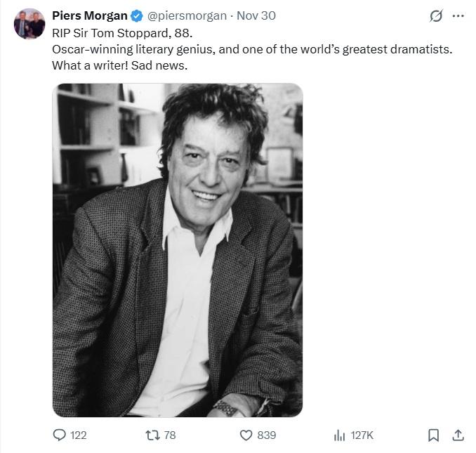Click the 'What a writer! Sad news.' line
The image size is (476, 453).
click(120, 65)
